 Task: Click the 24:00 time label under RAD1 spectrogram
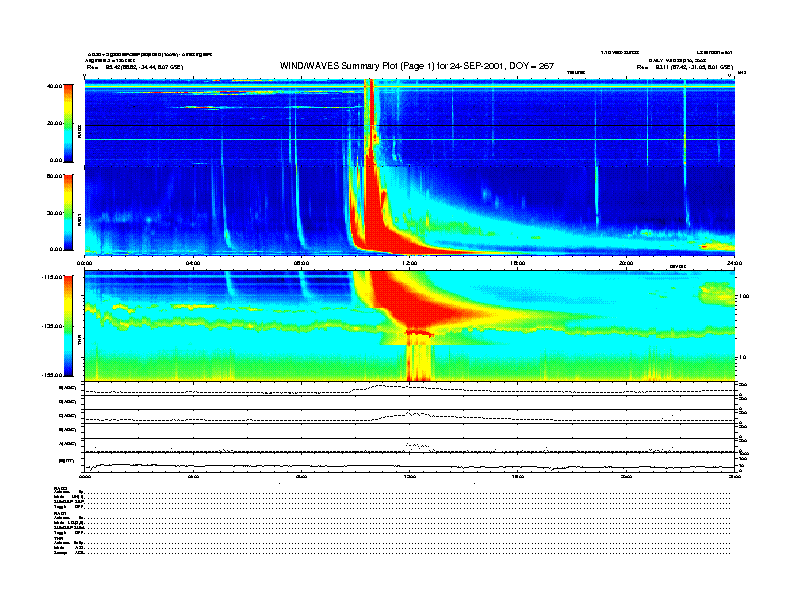click(x=734, y=263)
